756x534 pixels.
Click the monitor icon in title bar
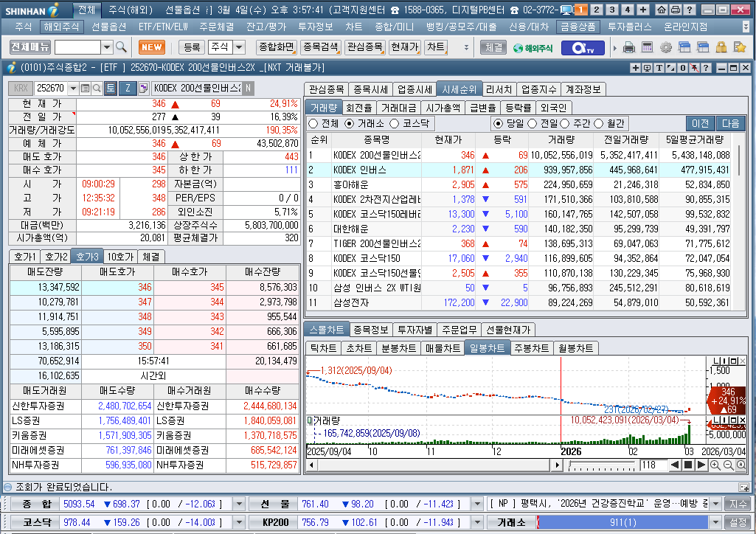point(567,10)
